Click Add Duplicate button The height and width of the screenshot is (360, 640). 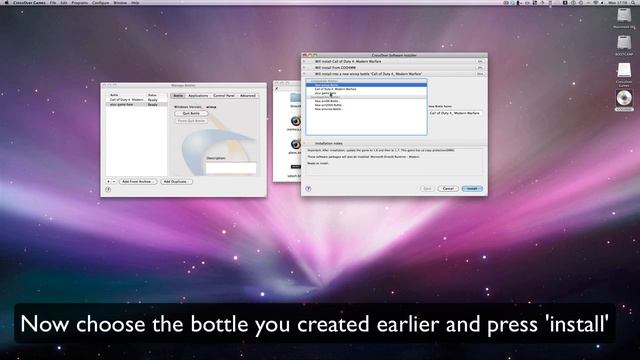176,181
